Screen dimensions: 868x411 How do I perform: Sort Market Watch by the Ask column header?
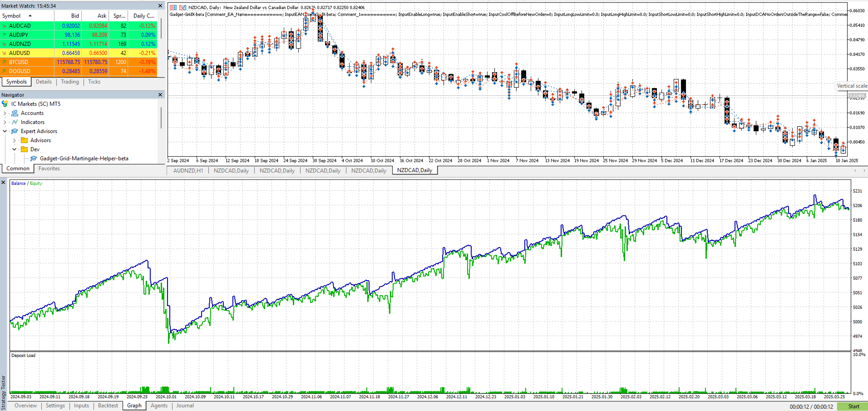95,16
